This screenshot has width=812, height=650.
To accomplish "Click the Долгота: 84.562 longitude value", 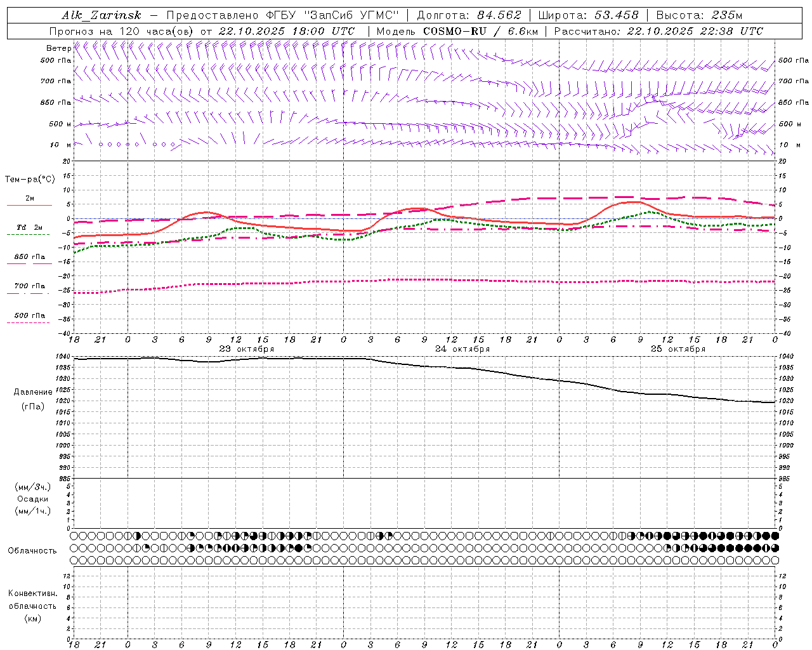I will (469, 15).
